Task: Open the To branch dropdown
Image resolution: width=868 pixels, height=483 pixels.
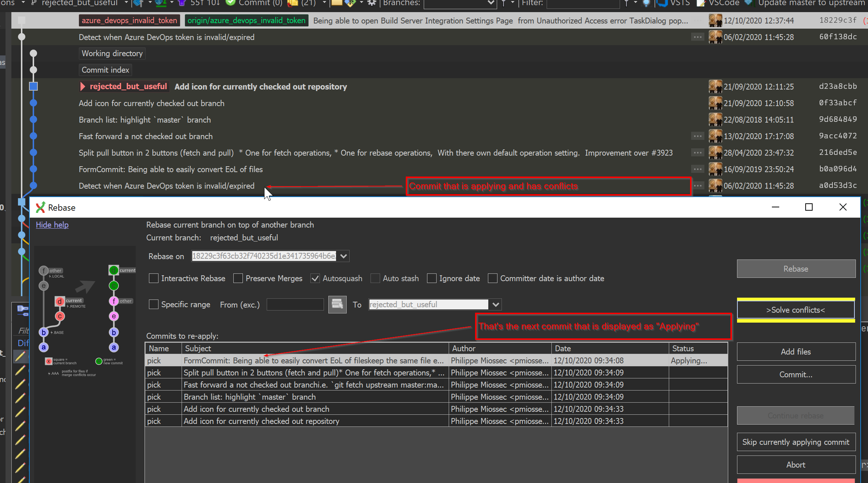Action: coord(496,304)
